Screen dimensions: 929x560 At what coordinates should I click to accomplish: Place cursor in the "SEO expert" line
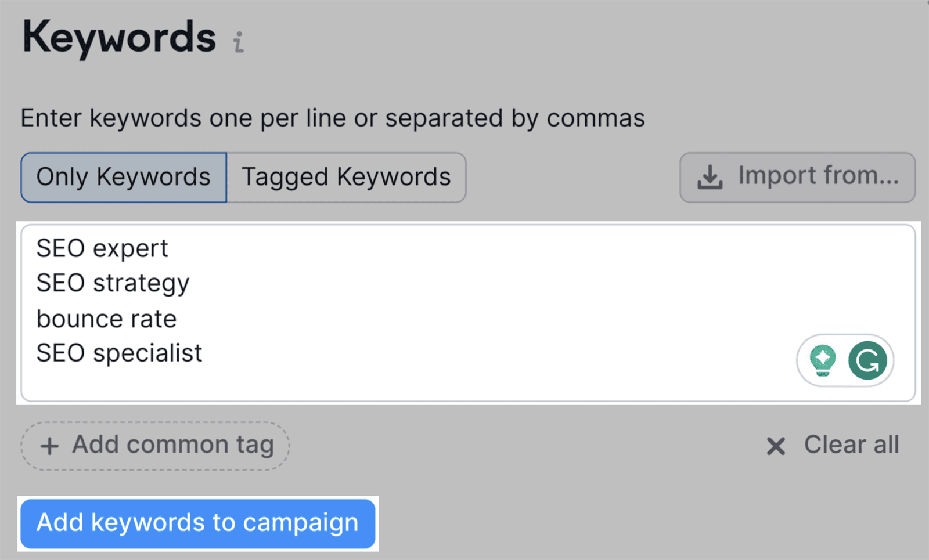pyautogui.click(x=102, y=249)
